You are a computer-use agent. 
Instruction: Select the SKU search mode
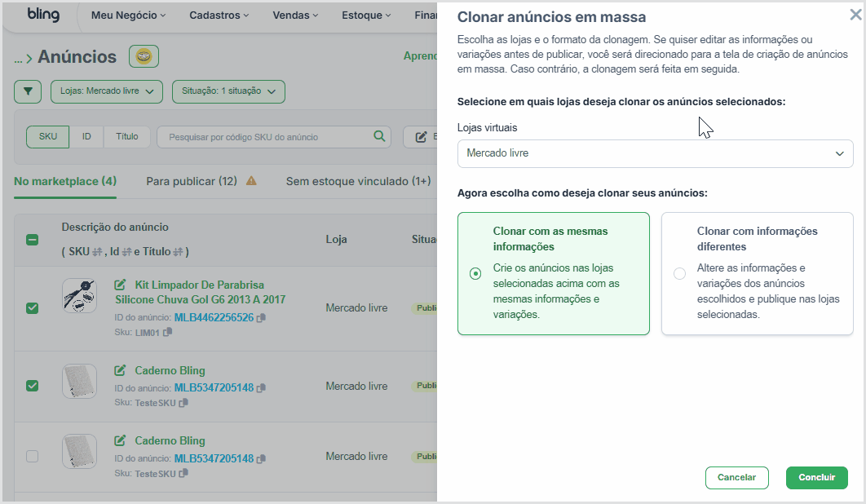(x=48, y=136)
